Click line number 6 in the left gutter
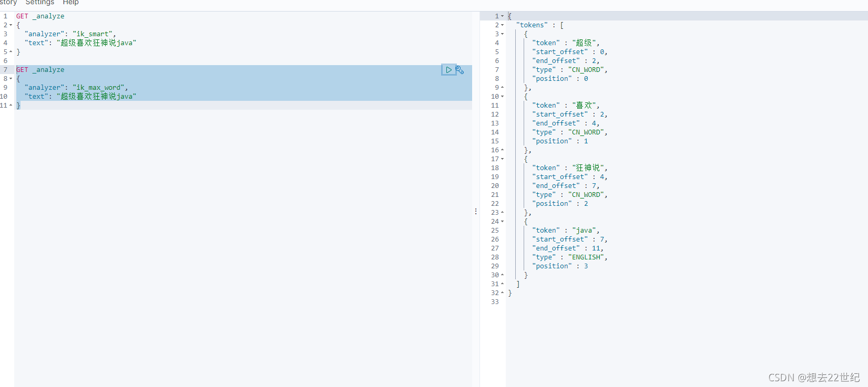 pos(5,61)
